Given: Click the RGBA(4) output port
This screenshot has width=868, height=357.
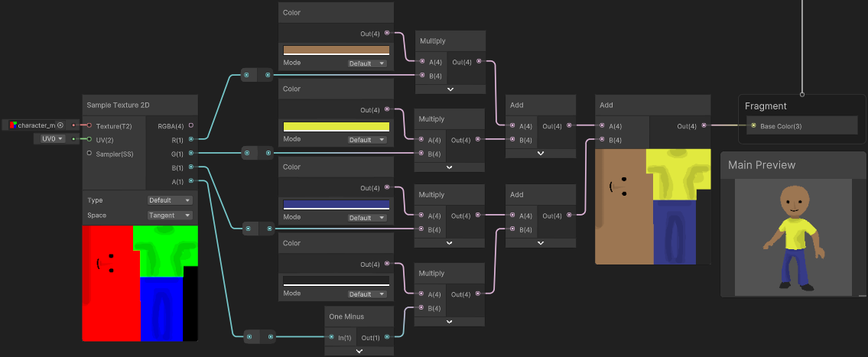Looking at the screenshot, I should click(191, 125).
